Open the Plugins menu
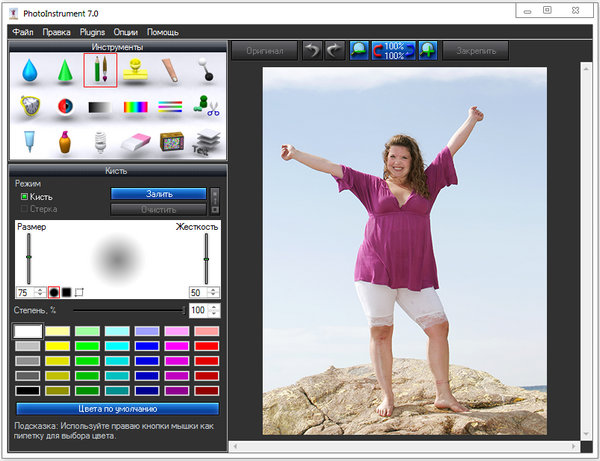Screen dimensions: 600x461 92,32
